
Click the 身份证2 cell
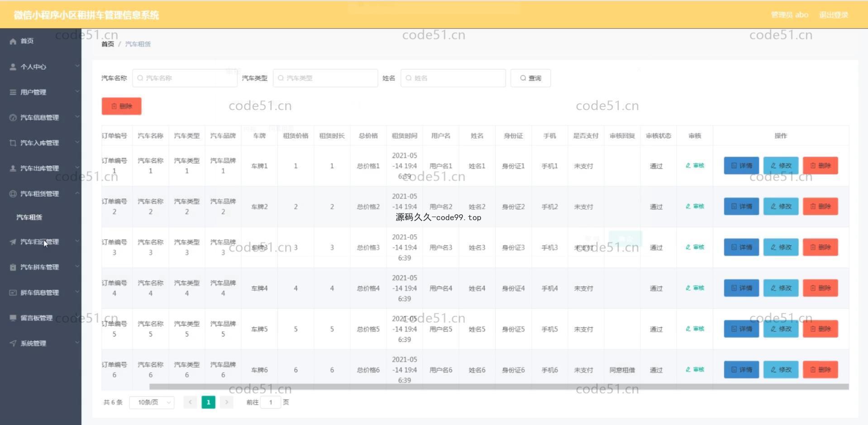(x=513, y=207)
